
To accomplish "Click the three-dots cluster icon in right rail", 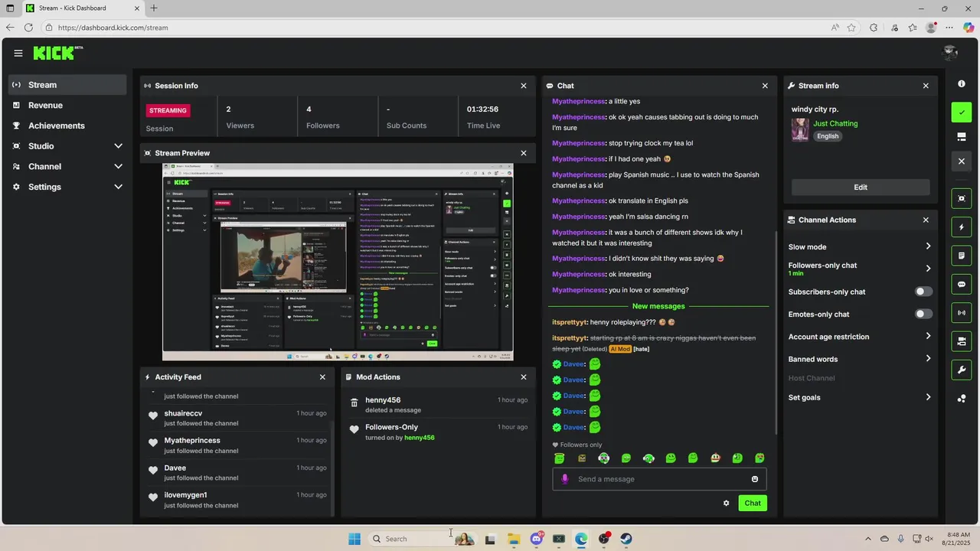I will [x=962, y=398].
